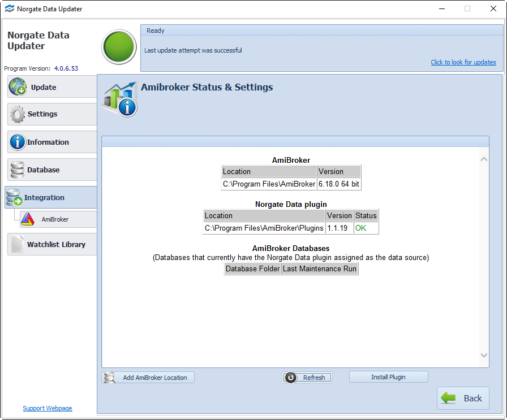This screenshot has width=507, height=420.
Task: Open the Information section
Action: point(52,142)
